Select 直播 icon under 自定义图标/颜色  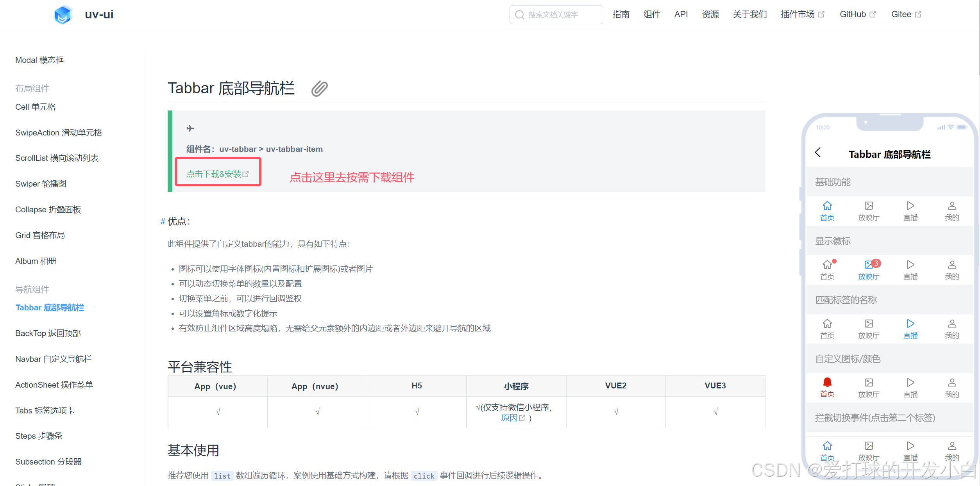[910, 383]
